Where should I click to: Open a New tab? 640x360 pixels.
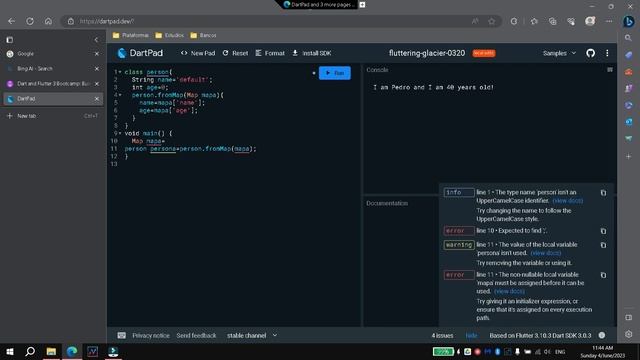(x=52, y=116)
